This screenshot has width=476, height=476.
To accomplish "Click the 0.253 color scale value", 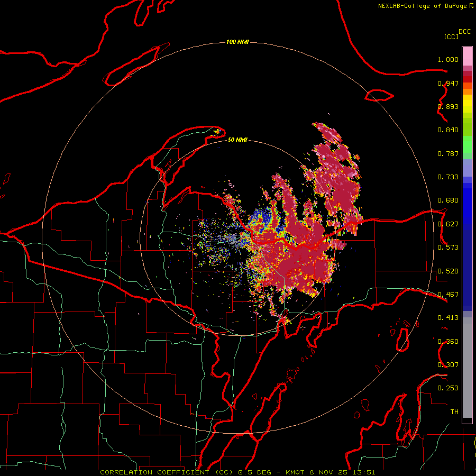I will (x=448, y=388).
